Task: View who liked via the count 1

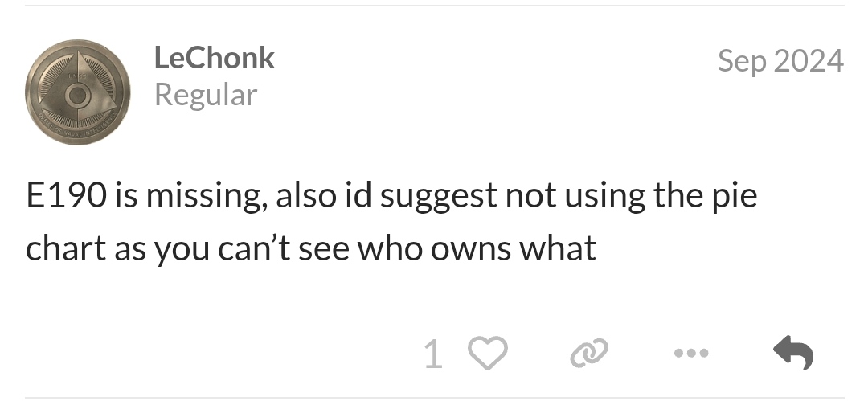Action: (x=433, y=354)
